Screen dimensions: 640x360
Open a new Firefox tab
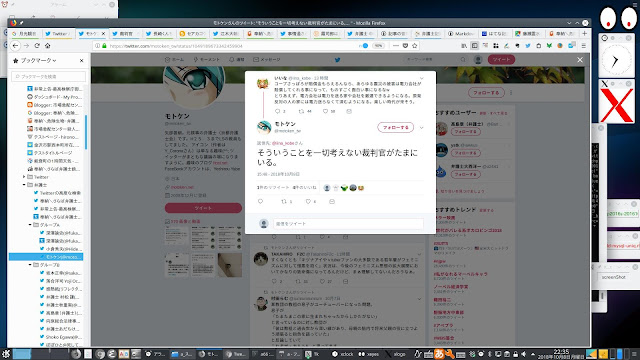point(584,33)
